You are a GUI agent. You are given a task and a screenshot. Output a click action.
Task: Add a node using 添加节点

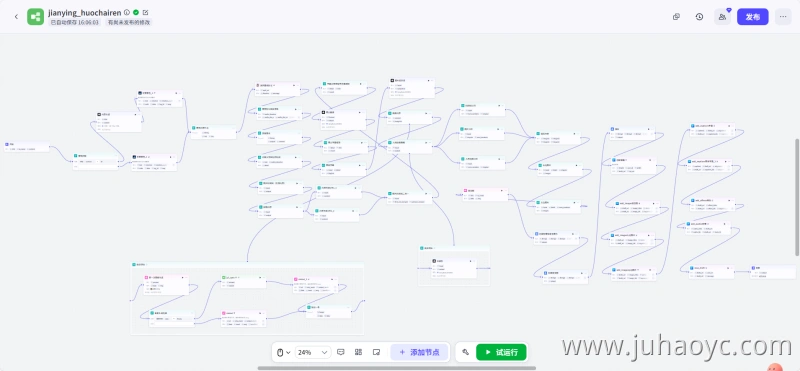click(419, 352)
